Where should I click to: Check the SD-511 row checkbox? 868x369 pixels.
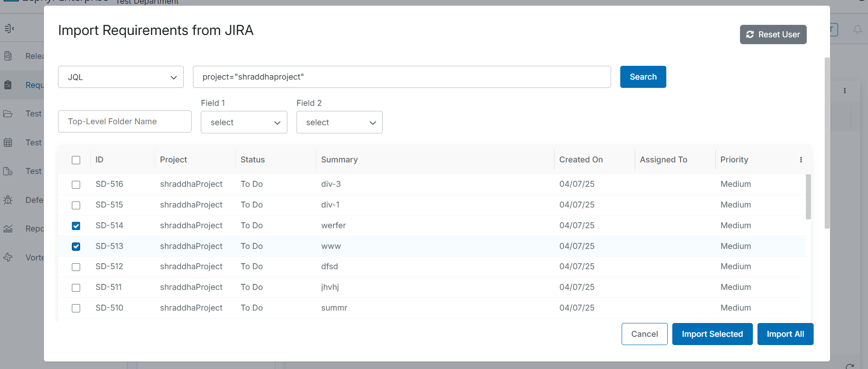76,288
